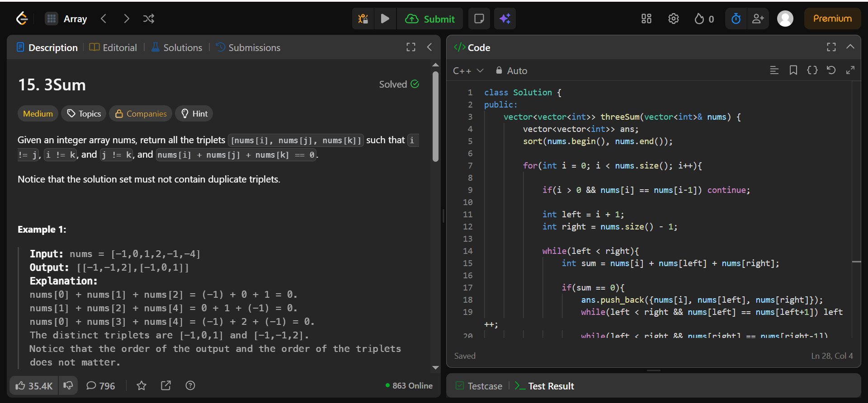This screenshot has height=403, width=868.
Task: Switch to the Editorial tab
Action: tap(113, 47)
